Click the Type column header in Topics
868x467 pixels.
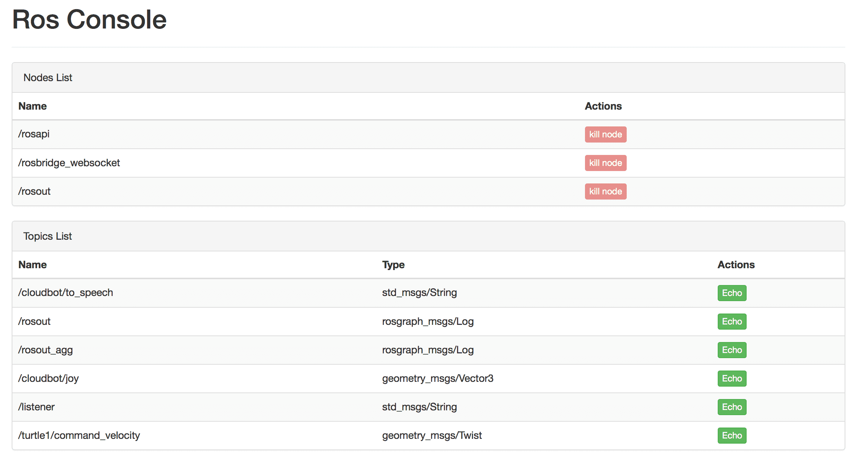393,265
